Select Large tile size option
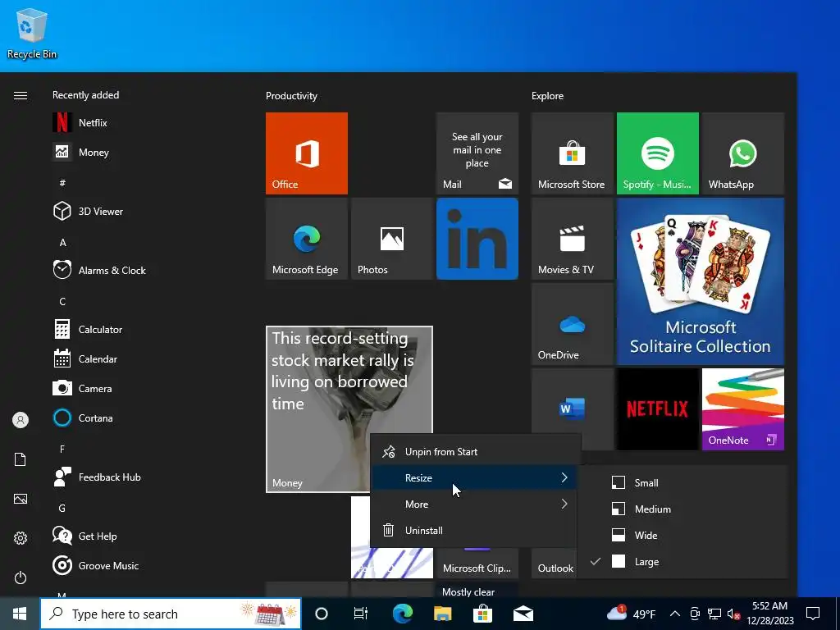This screenshot has width=840, height=630. (682, 561)
